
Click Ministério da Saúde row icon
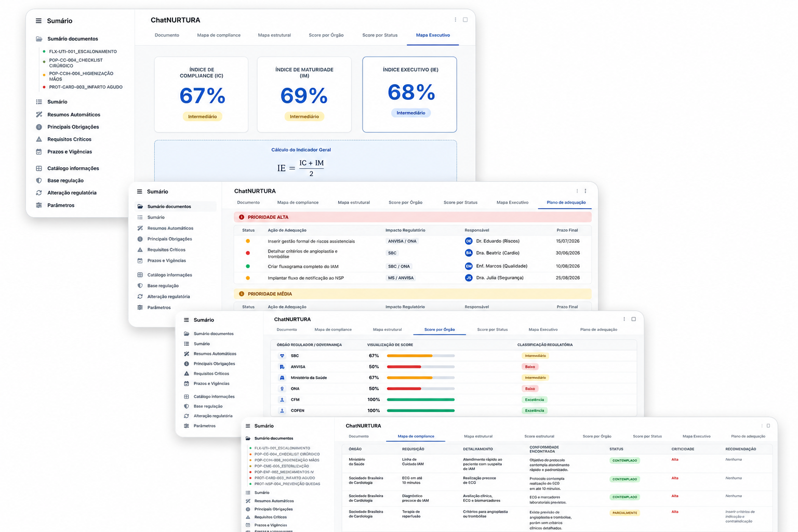click(x=282, y=378)
